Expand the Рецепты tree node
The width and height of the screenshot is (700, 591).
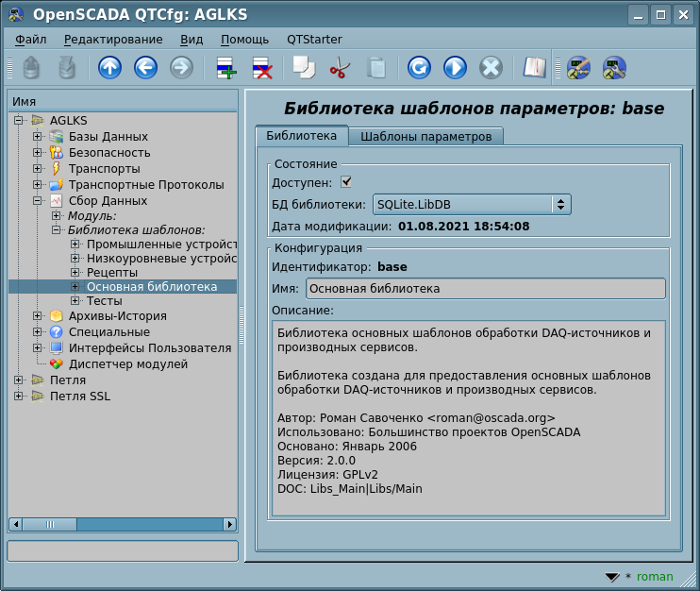pyautogui.click(x=75, y=273)
